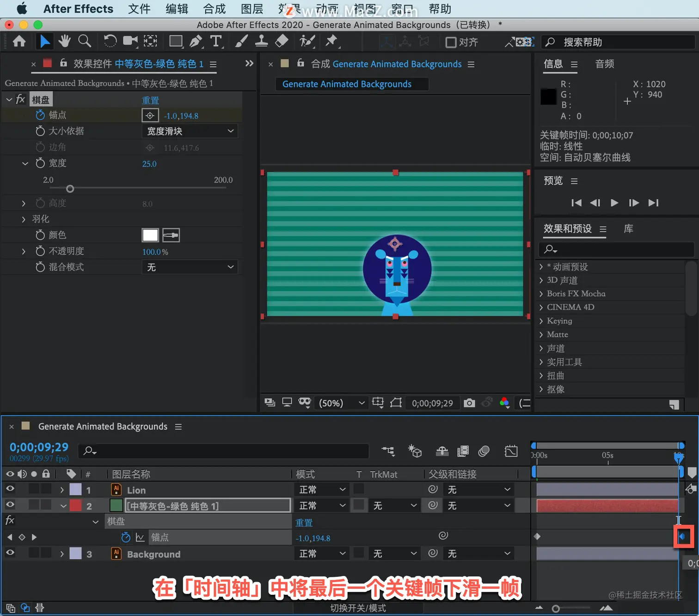The width and height of the screenshot is (699, 616).
Task: Toggle 锚点 stopwatch in timeline row
Action: pos(126,537)
